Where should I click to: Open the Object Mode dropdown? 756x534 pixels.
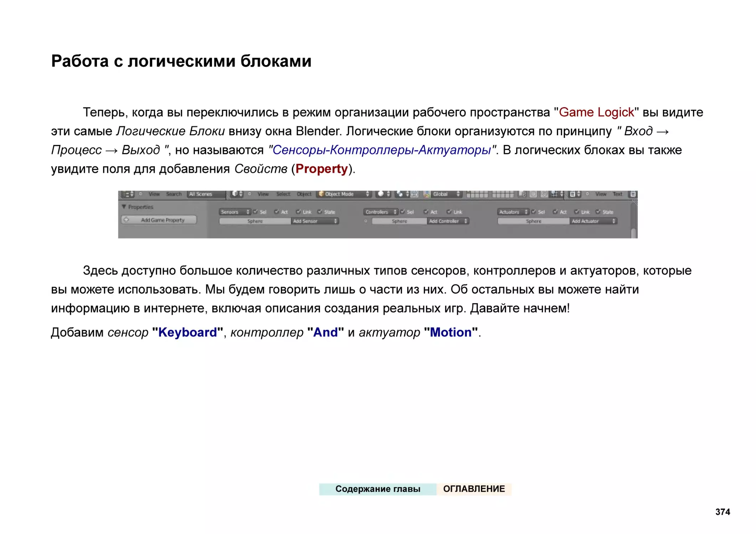point(345,194)
